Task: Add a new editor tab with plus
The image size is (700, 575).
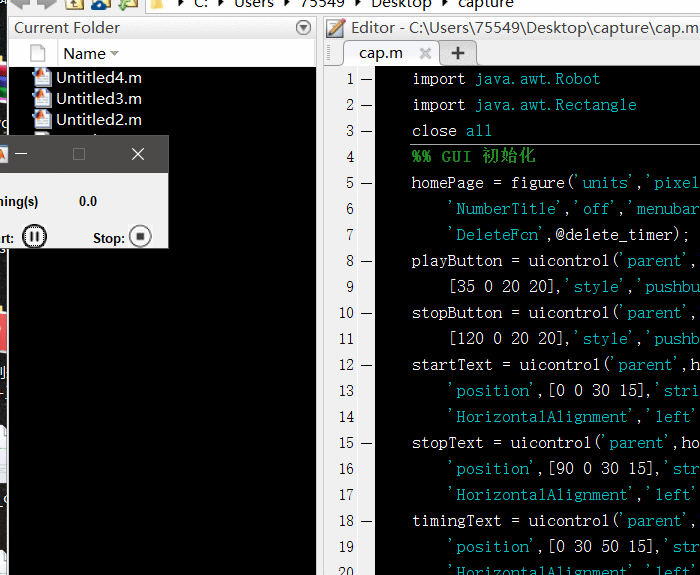Action: click(458, 53)
